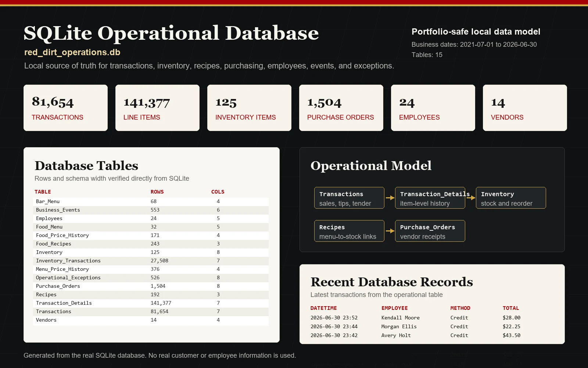Click the Operational Model heading

click(x=371, y=166)
